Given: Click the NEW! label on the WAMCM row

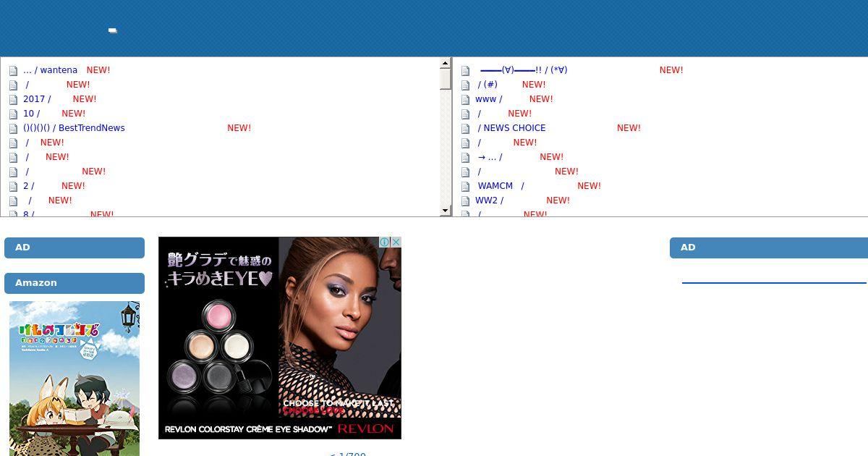Looking at the screenshot, I should click(x=590, y=186).
